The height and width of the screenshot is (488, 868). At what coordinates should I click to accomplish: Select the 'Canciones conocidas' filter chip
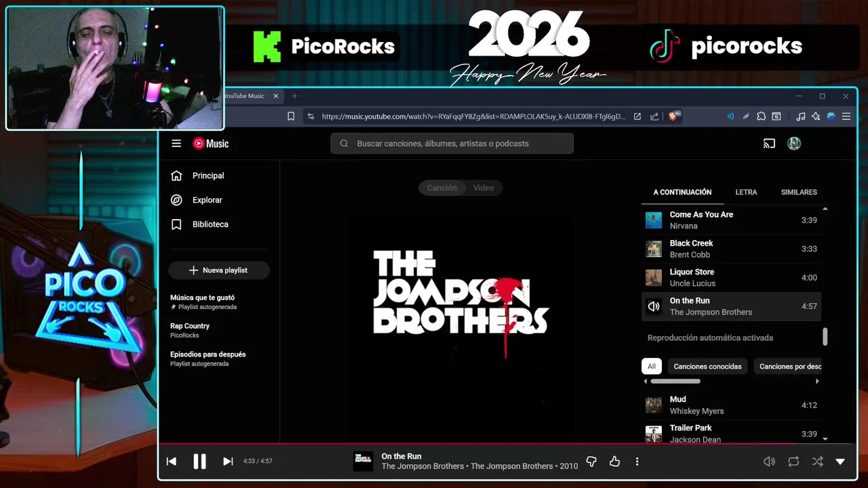coord(707,366)
